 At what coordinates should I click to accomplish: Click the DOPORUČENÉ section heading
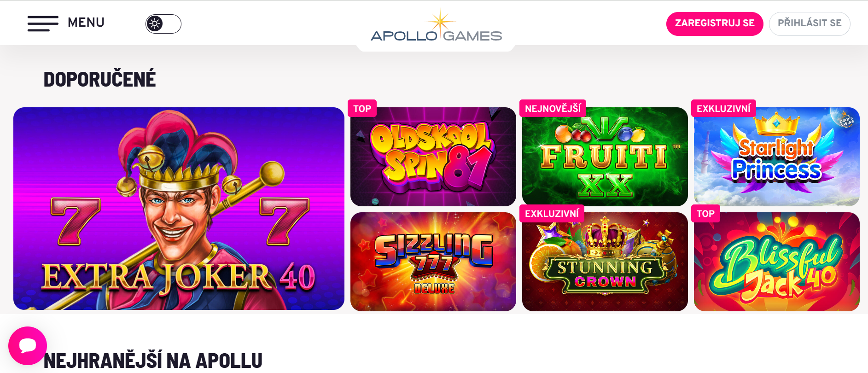[99, 79]
